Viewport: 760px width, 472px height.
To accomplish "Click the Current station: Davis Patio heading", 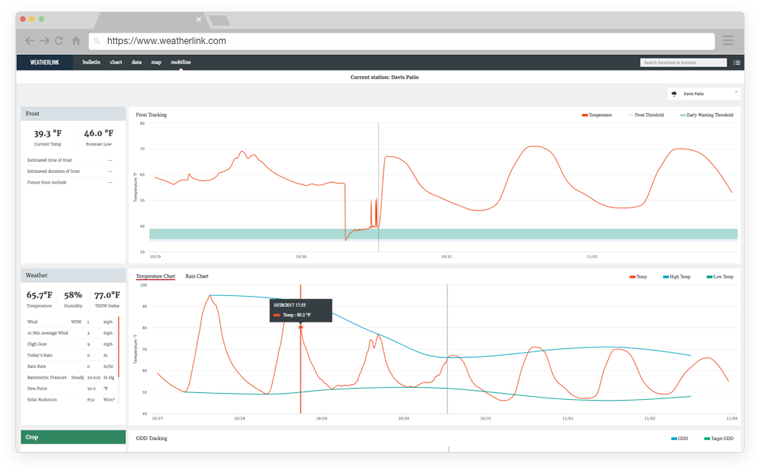I will [384, 77].
